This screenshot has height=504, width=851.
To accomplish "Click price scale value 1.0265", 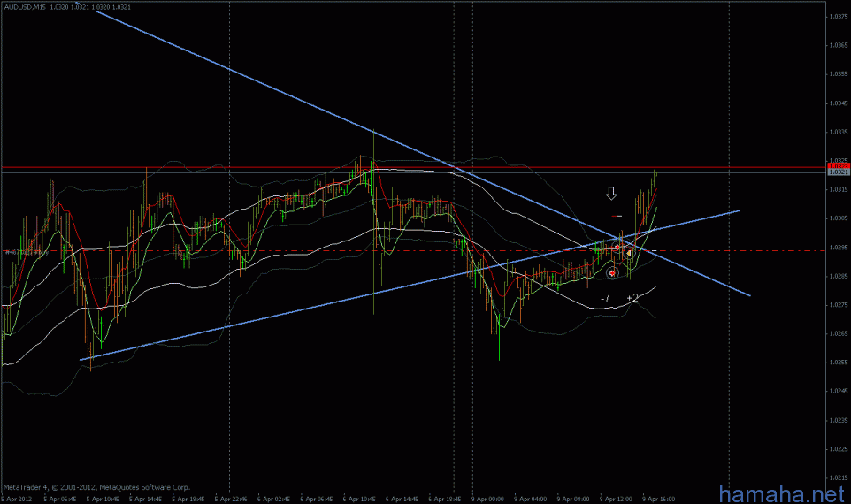I will pyautogui.click(x=839, y=333).
